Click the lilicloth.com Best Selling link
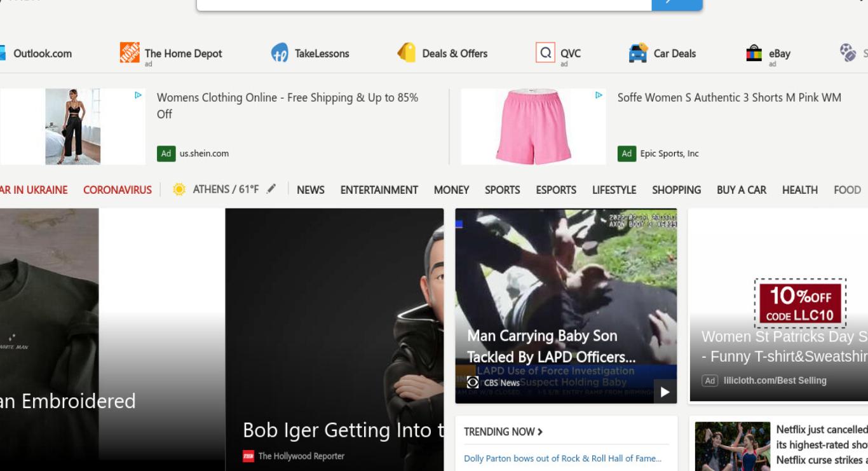Viewport: 868px width, 471px height. [775, 381]
